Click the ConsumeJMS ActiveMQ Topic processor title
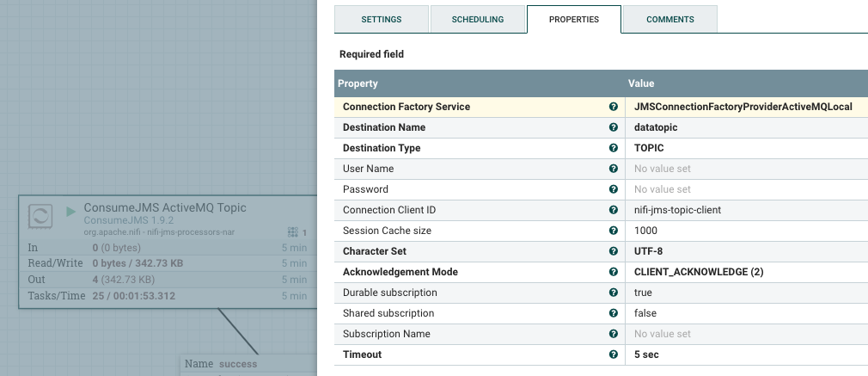Screen dimensions: 868x376 click(165, 207)
